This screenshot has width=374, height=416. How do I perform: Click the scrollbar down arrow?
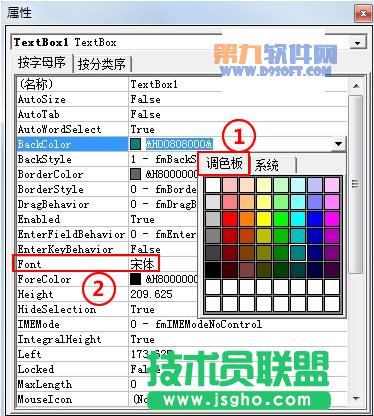[356, 398]
